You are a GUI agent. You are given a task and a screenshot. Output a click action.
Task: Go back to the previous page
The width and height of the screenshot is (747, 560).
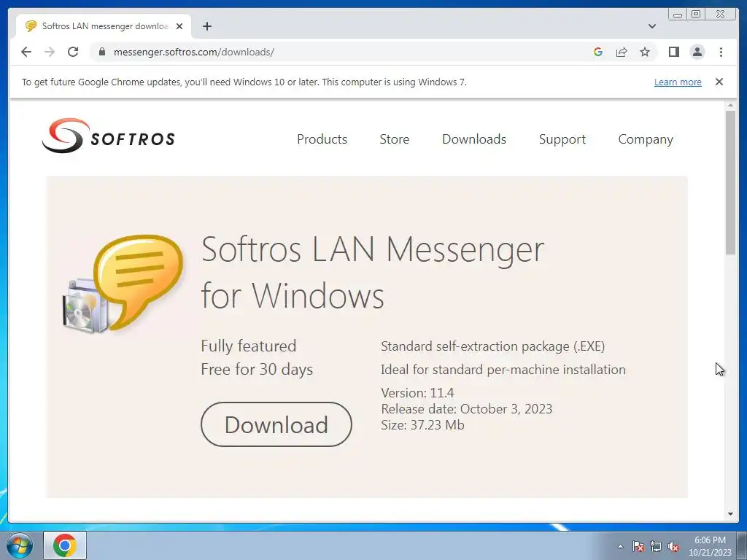26,52
